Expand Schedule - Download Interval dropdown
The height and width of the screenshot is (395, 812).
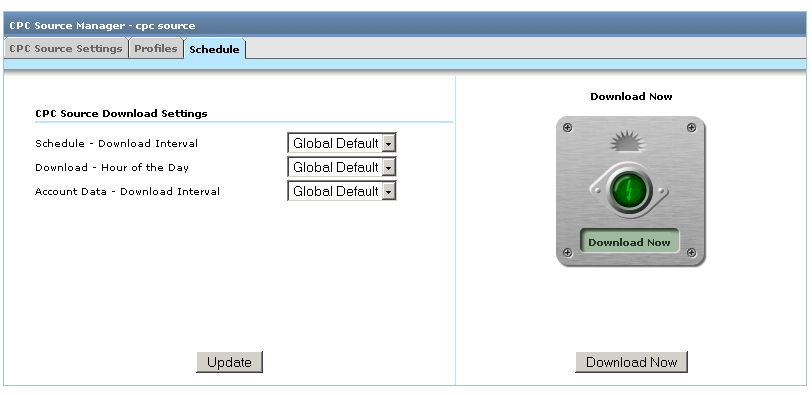342,143
